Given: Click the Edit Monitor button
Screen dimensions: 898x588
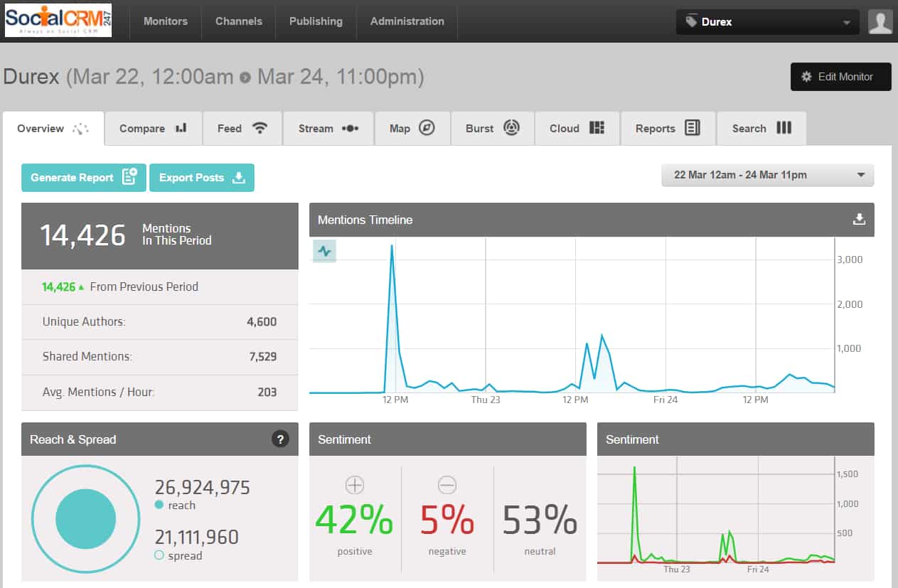Looking at the screenshot, I should tap(840, 77).
